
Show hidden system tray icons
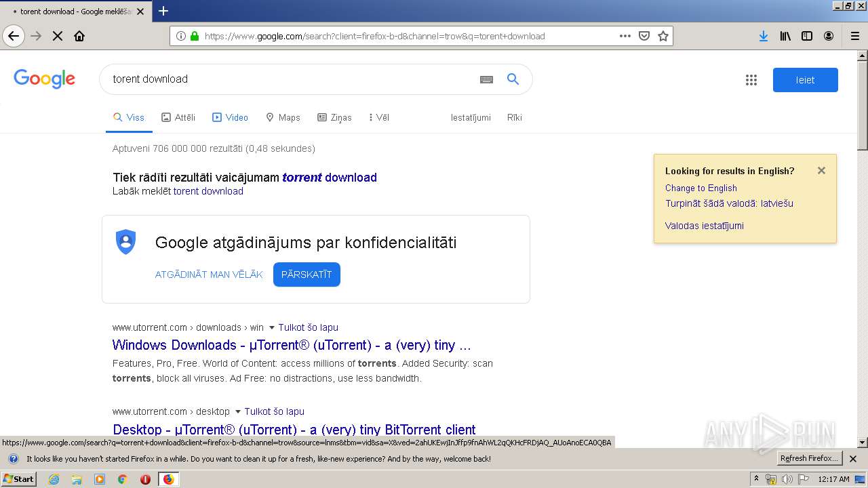(x=756, y=479)
